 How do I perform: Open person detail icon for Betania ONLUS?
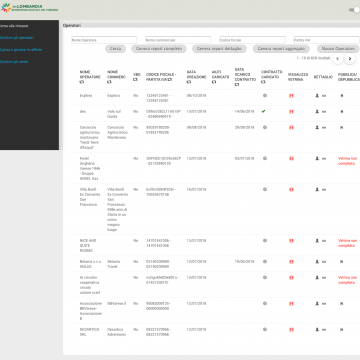[317, 262]
